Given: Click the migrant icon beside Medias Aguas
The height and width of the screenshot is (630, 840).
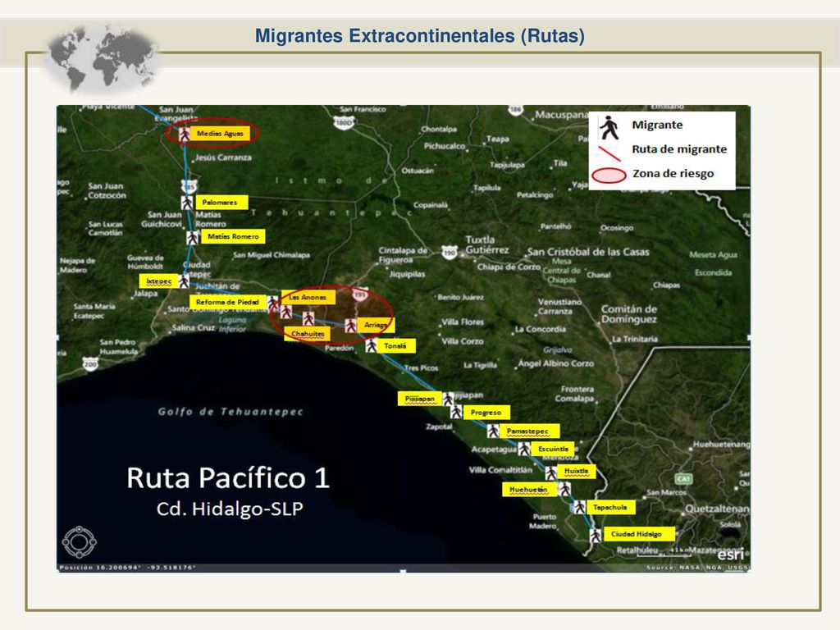Looking at the screenshot, I should pyautogui.click(x=185, y=134).
